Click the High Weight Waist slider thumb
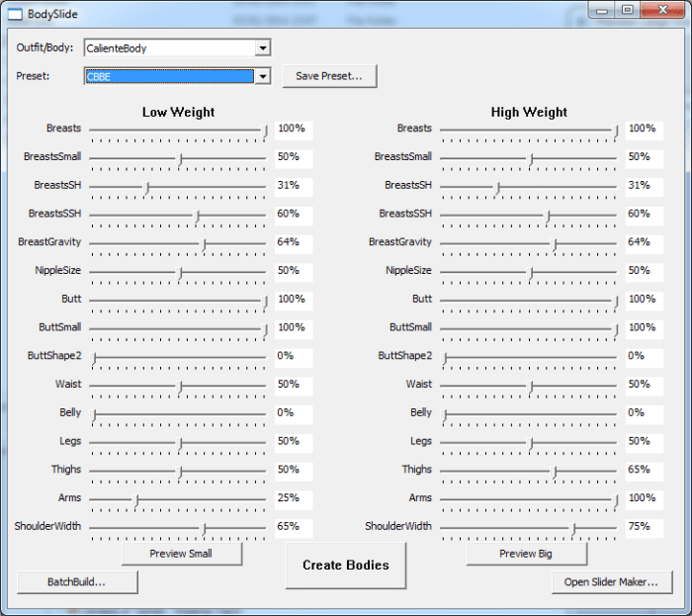The width and height of the screenshot is (692, 616). (530, 387)
